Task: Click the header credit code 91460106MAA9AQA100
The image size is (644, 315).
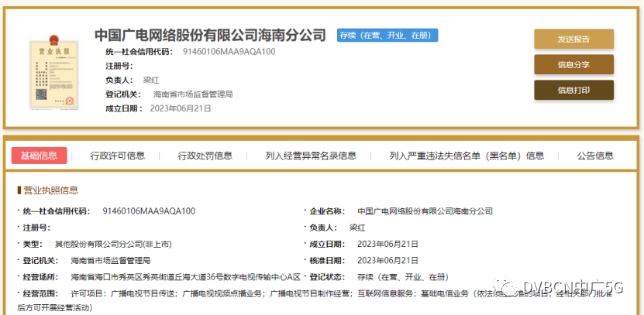Action: 229,52
